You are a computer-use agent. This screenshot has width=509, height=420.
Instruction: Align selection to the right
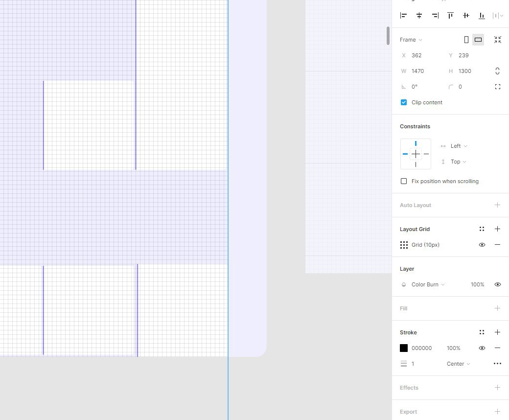click(435, 15)
